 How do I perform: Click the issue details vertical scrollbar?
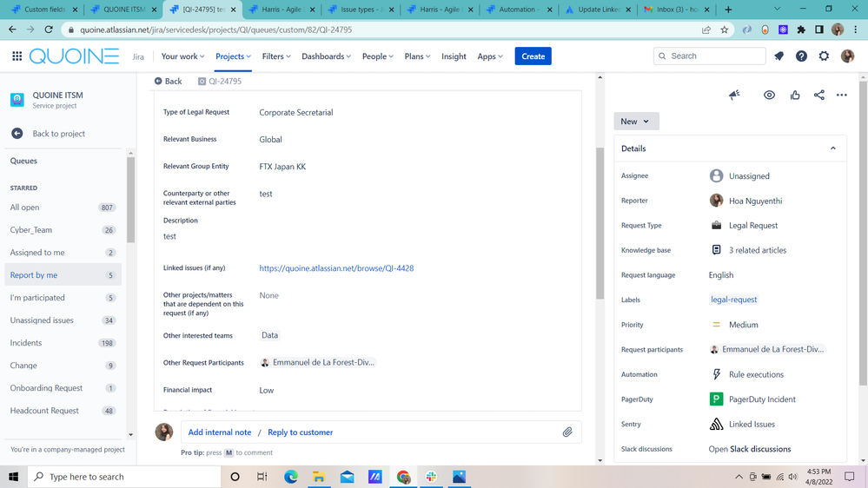click(600, 223)
